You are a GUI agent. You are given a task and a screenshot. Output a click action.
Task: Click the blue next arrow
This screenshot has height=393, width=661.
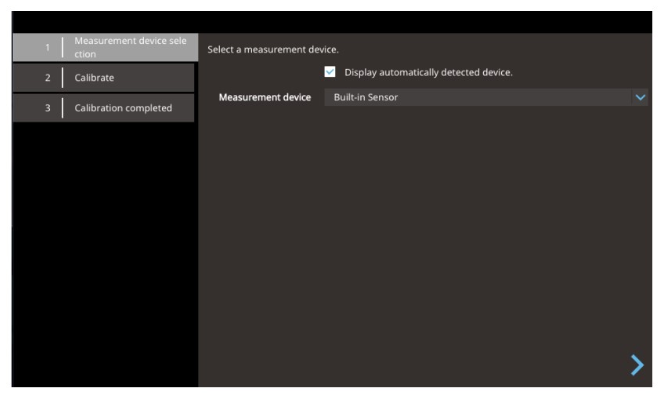click(637, 365)
